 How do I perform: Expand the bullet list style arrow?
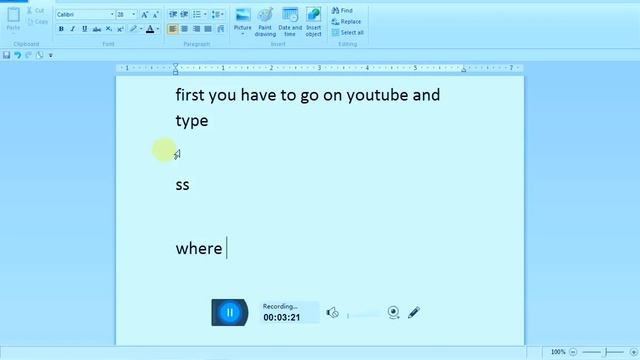205,15
